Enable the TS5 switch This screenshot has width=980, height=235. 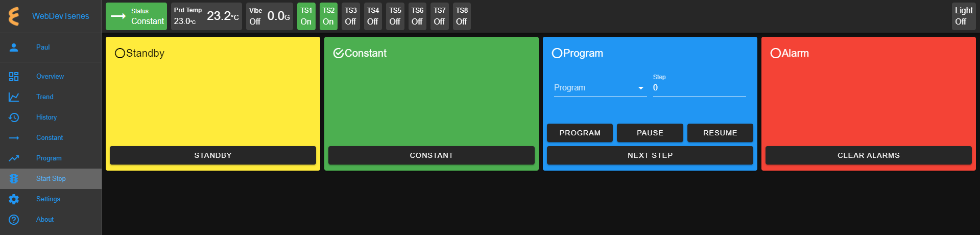395,16
